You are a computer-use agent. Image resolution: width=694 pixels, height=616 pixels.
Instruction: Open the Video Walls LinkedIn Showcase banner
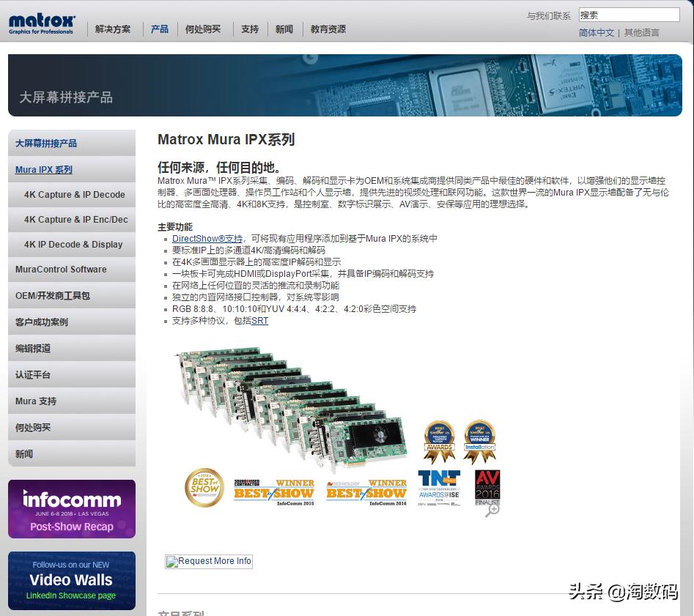click(x=71, y=580)
